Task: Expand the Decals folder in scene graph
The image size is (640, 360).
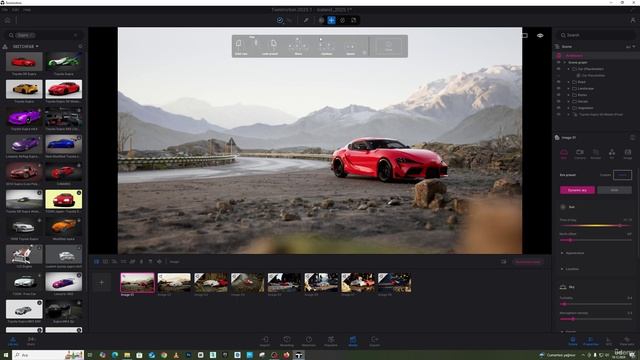Action: [x=569, y=102]
